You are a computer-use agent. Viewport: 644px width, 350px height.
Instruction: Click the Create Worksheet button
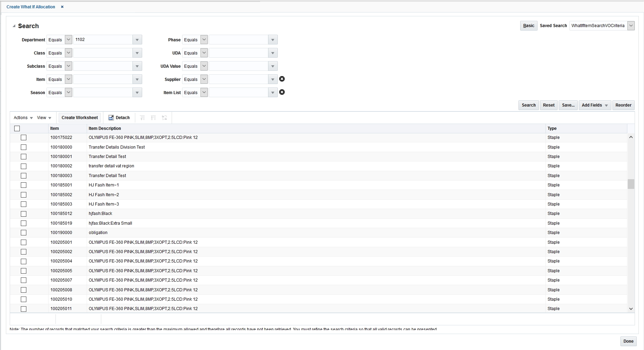click(x=79, y=118)
